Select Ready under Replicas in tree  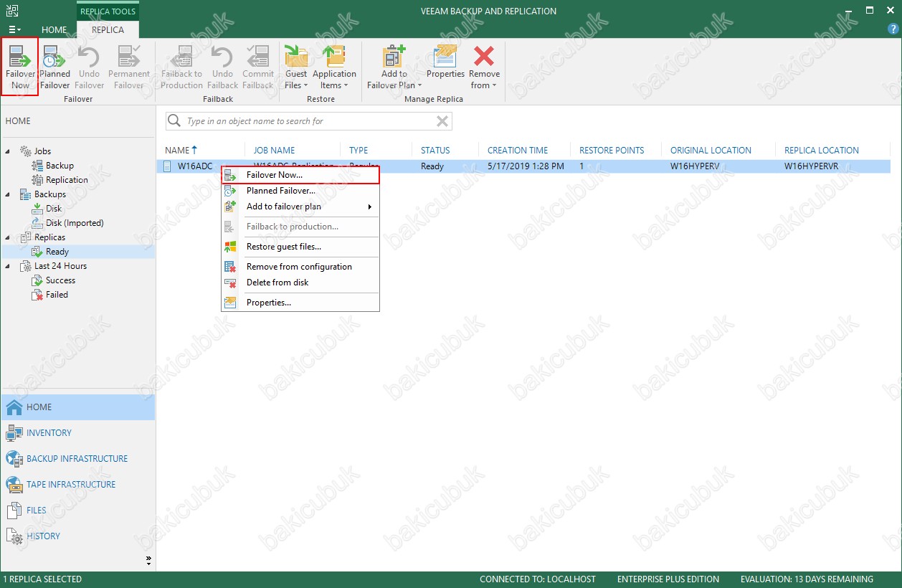coord(57,252)
